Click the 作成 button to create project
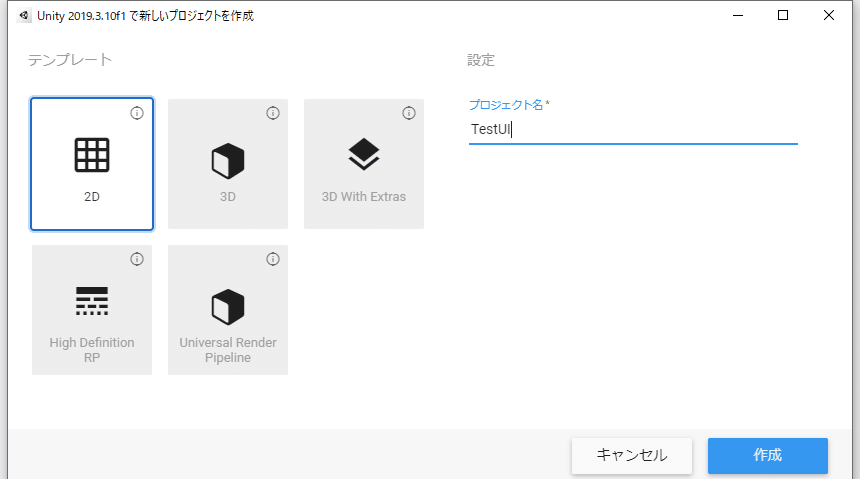 pos(767,455)
